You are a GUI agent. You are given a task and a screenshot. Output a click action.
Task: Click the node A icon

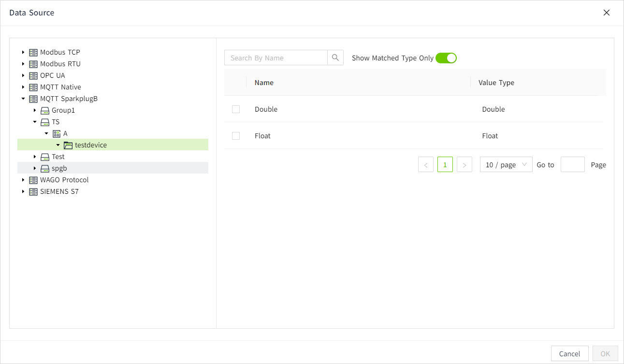point(57,133)
